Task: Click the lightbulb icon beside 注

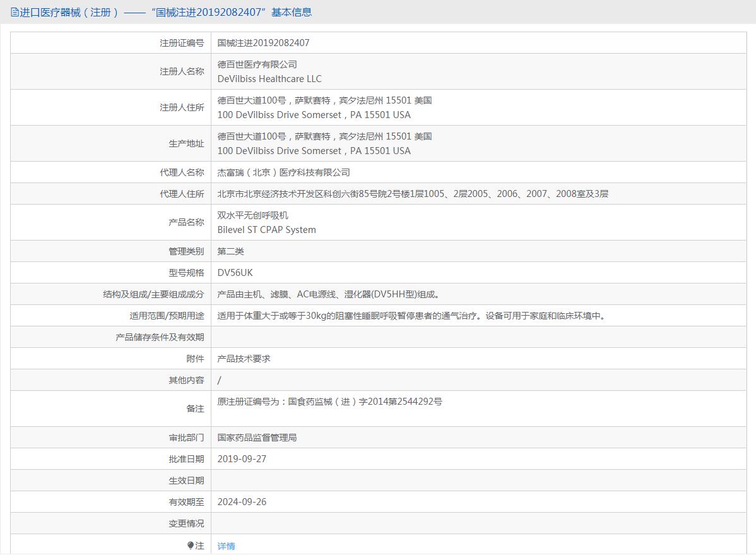Action: [191, 546]
